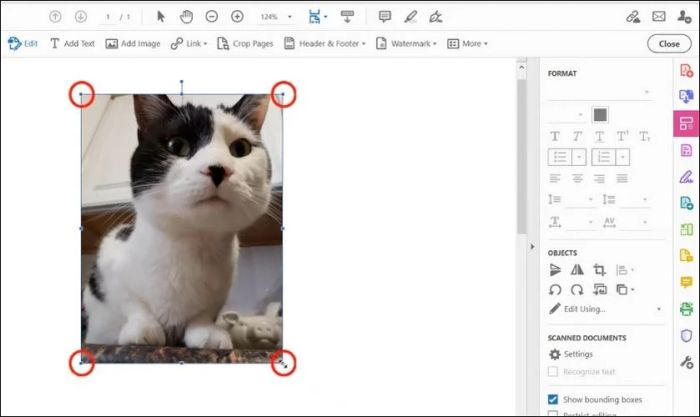Apply numbered list formatting
Screen dimensions: 700x417
point(604,157)
